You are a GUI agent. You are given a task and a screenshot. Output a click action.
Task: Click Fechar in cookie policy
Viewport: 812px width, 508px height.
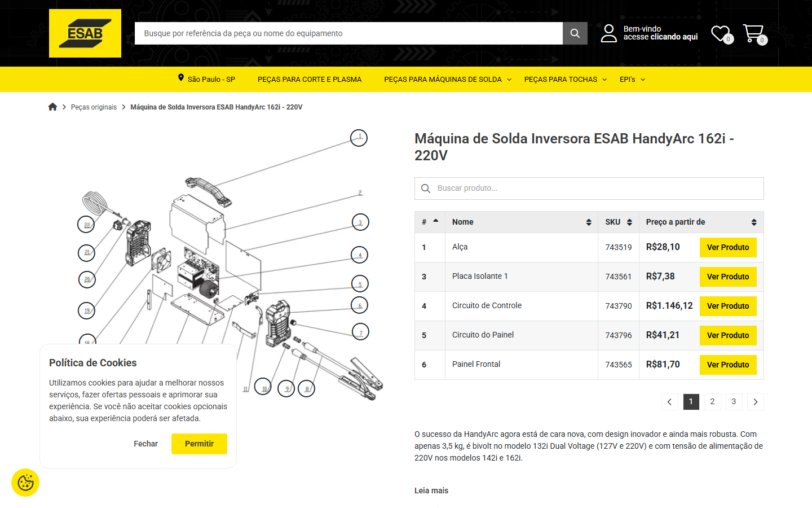(145, 444)
